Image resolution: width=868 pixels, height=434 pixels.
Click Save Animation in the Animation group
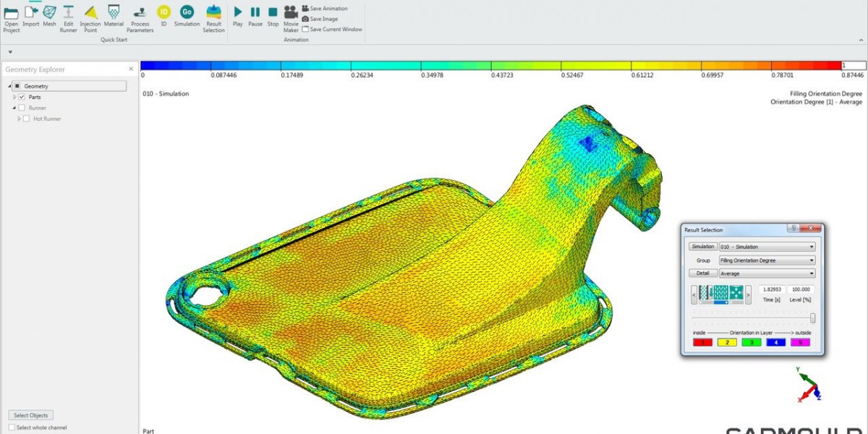tap(328, 9)
